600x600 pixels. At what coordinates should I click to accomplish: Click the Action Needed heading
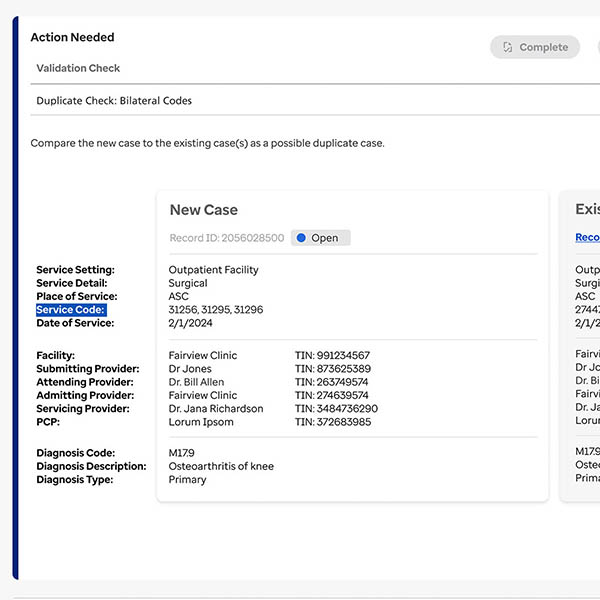72,37
